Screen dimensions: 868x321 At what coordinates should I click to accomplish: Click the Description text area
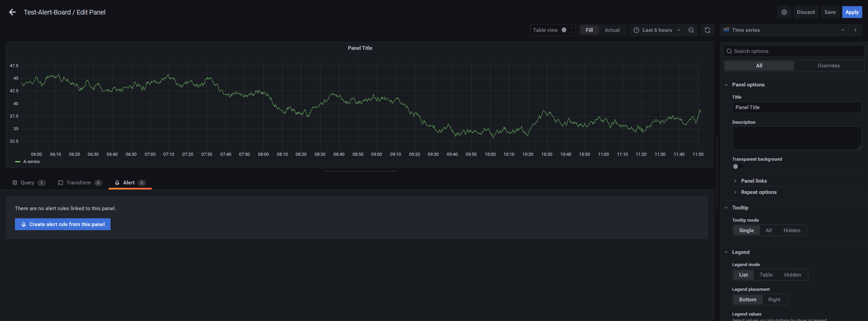[797, 138]
